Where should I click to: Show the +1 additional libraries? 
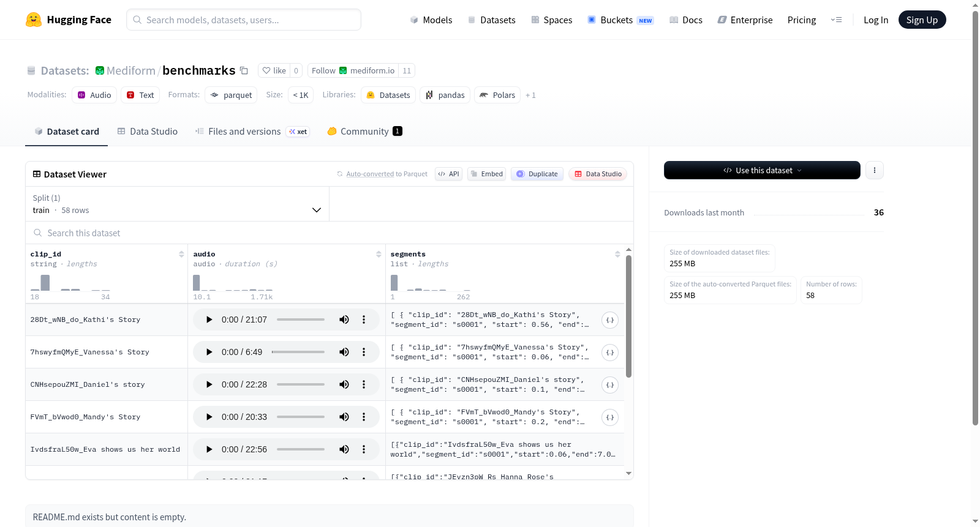coord(530,95)
